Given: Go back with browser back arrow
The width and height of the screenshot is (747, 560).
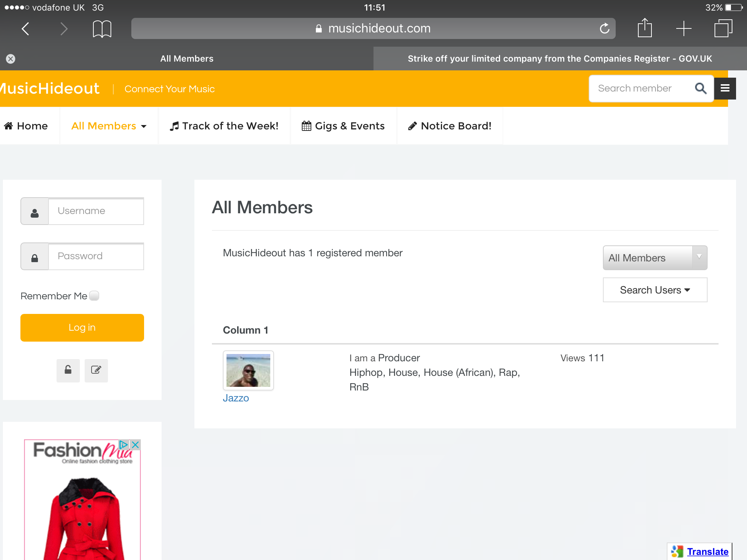Looking at the screenshot, I should click(x=25, y=29).
